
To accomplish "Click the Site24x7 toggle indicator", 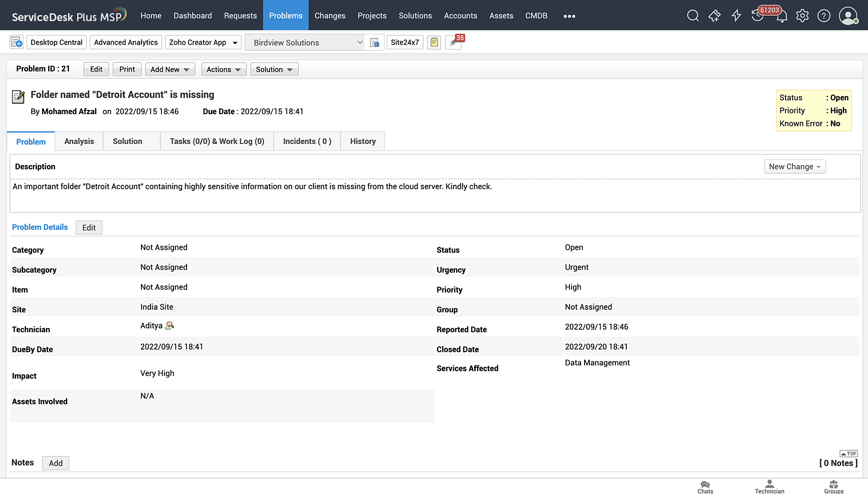I will 405,43.
